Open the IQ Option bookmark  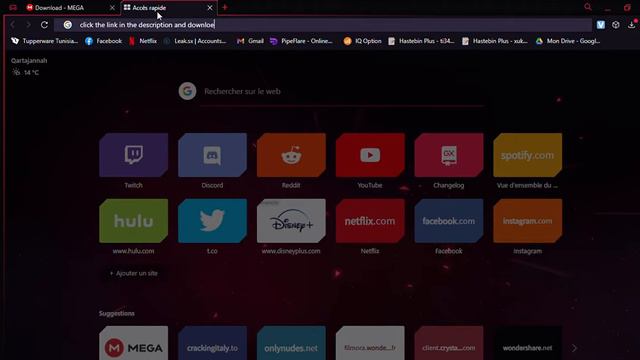tap(362, 41)
